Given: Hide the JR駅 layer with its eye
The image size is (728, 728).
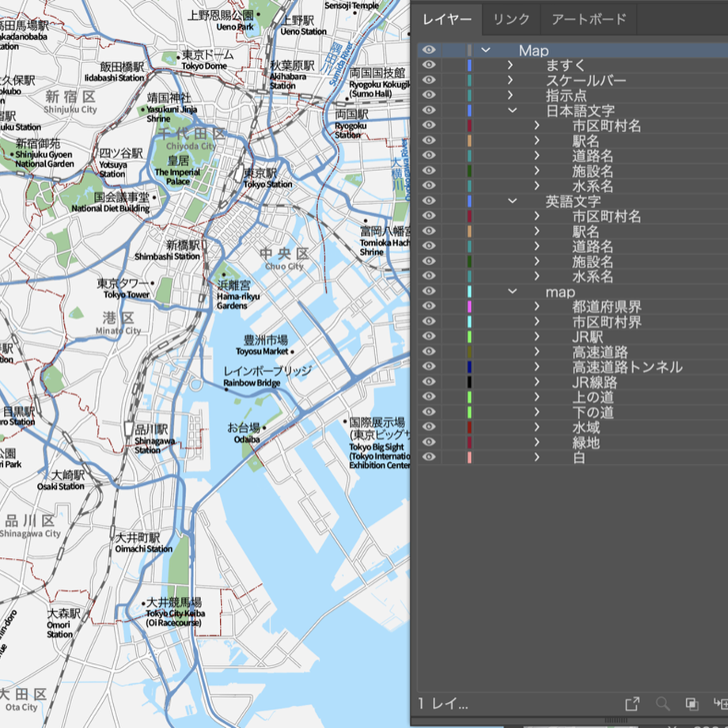Looking at the screenshot, I should pos(429,336).
